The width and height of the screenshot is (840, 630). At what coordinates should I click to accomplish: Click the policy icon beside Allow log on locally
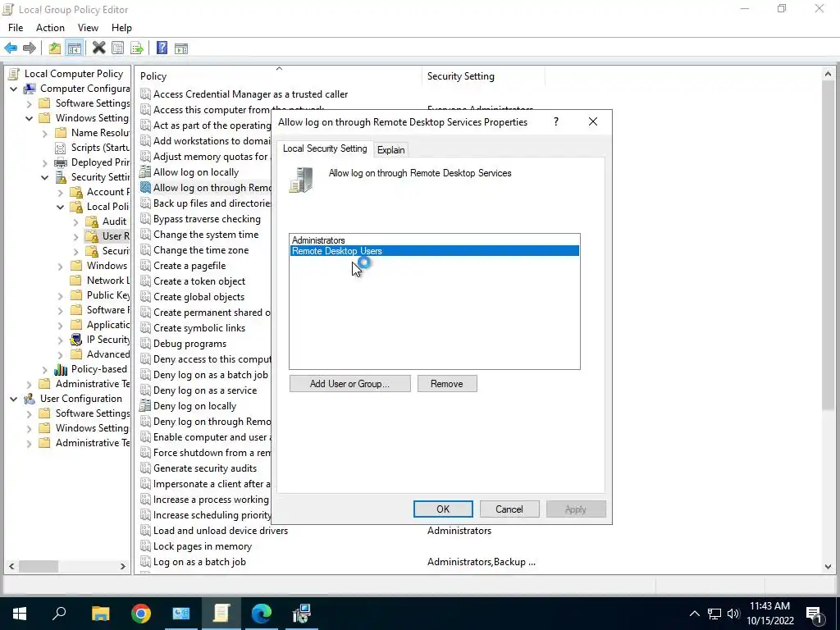(x=145, y=172)
